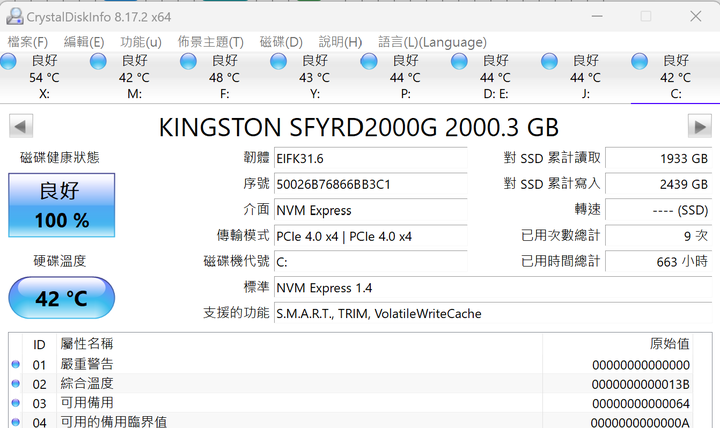Go to next disk with right arrow
Screen dimensions: 720x428
click(699, 126)
